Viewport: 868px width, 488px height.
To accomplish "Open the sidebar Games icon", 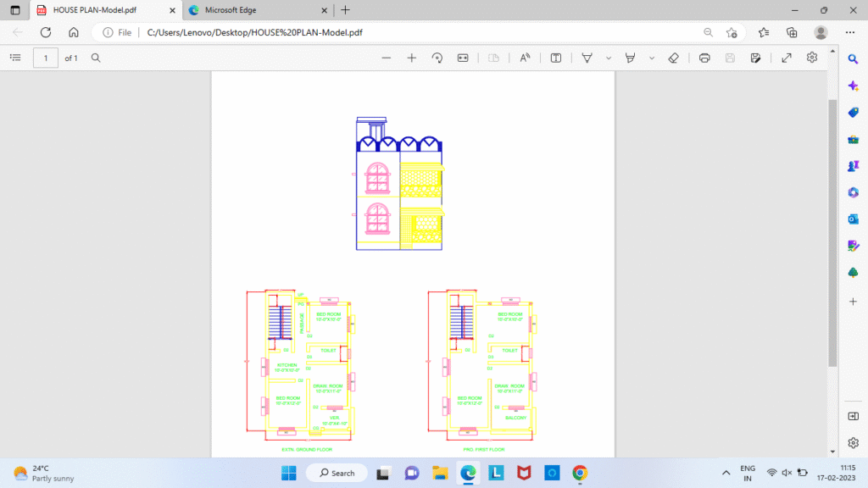I will pyautogui.click(x=853, y=166).
